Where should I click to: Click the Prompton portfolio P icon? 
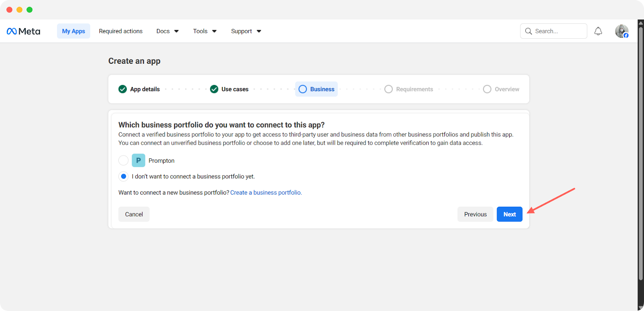coord(138,160)
